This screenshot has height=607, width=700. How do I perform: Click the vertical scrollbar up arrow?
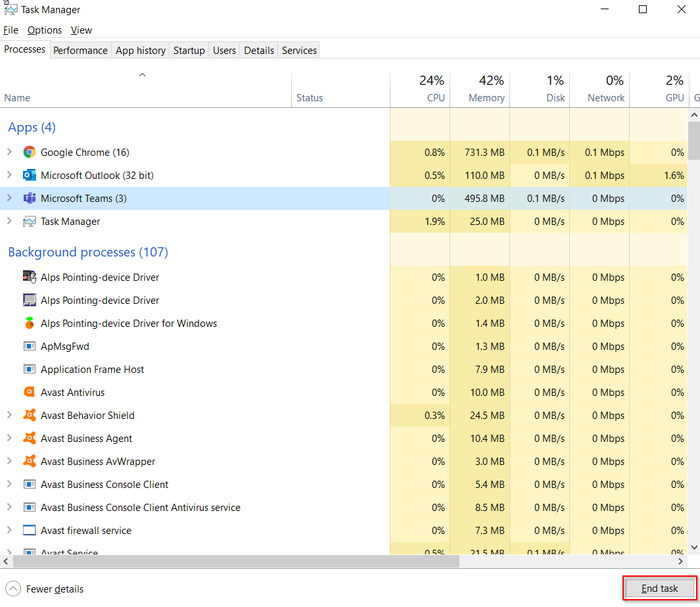click(x=694, y=115)
